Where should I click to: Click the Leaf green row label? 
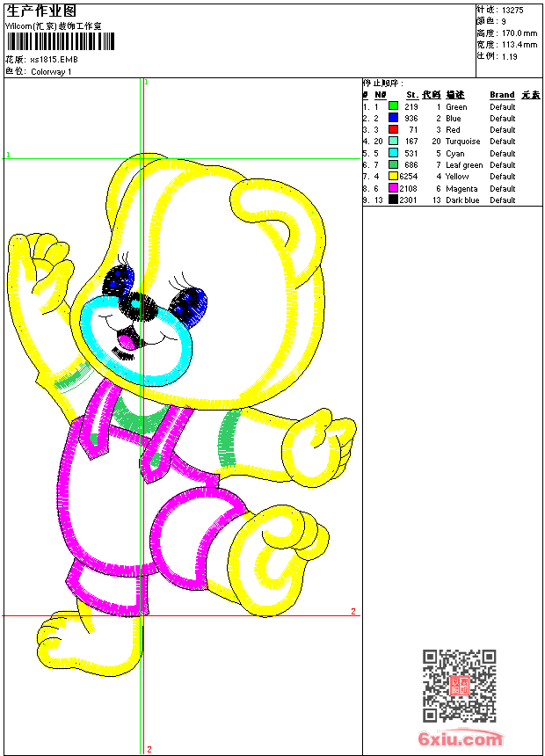pos(464,165)
